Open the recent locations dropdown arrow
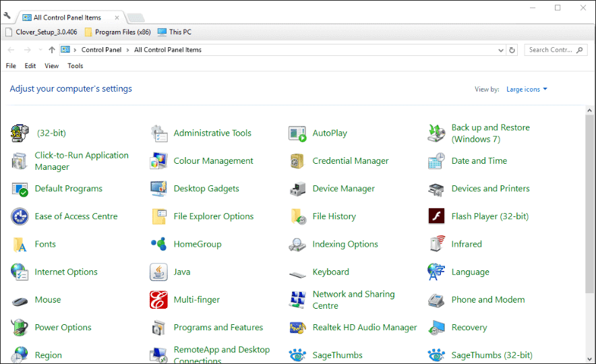The width and height of the screenshot is (596, 364). point(40,50)
